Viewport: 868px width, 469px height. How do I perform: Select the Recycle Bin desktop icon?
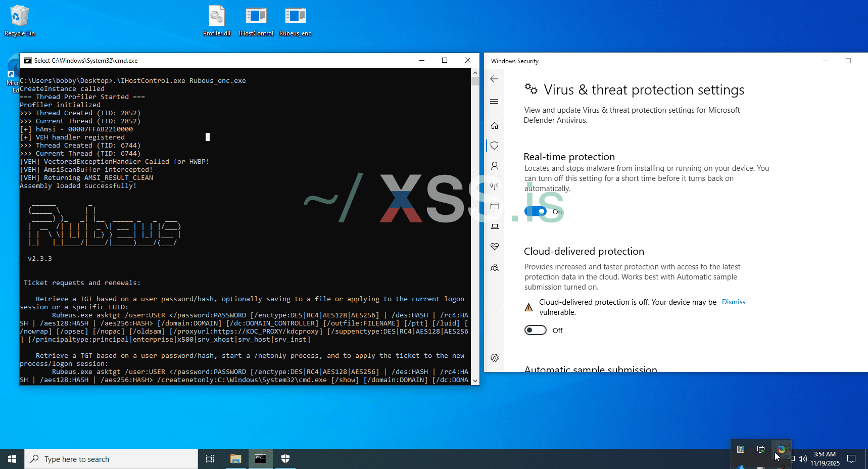20,21
